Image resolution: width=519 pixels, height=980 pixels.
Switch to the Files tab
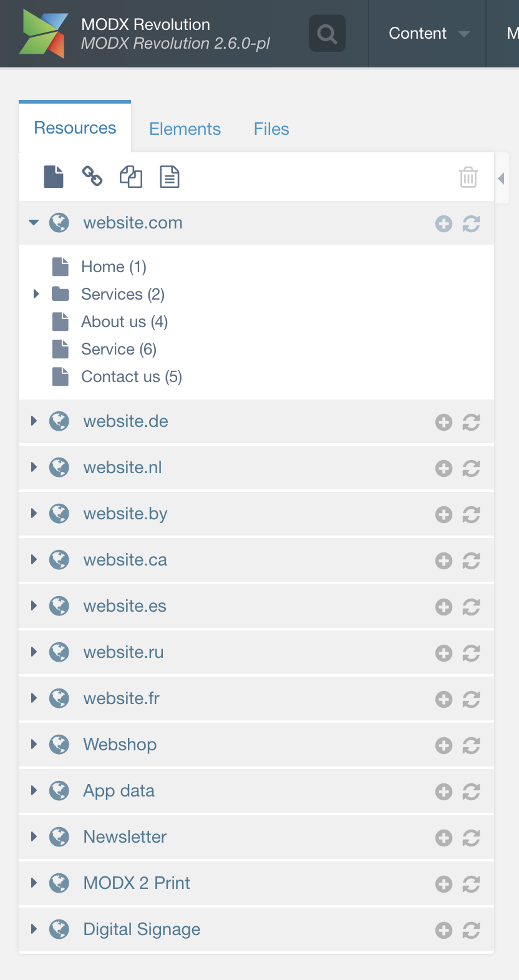coord(271,129)
